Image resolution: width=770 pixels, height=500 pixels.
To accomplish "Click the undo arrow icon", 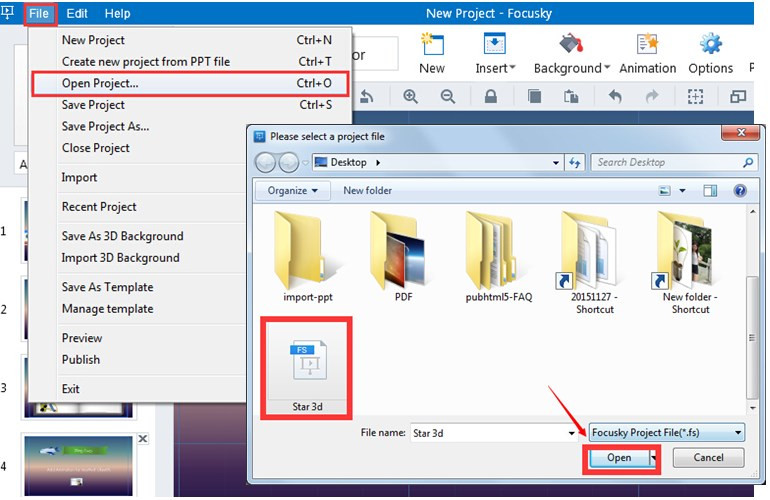I will pyautogui.click(x=615, y=96).
